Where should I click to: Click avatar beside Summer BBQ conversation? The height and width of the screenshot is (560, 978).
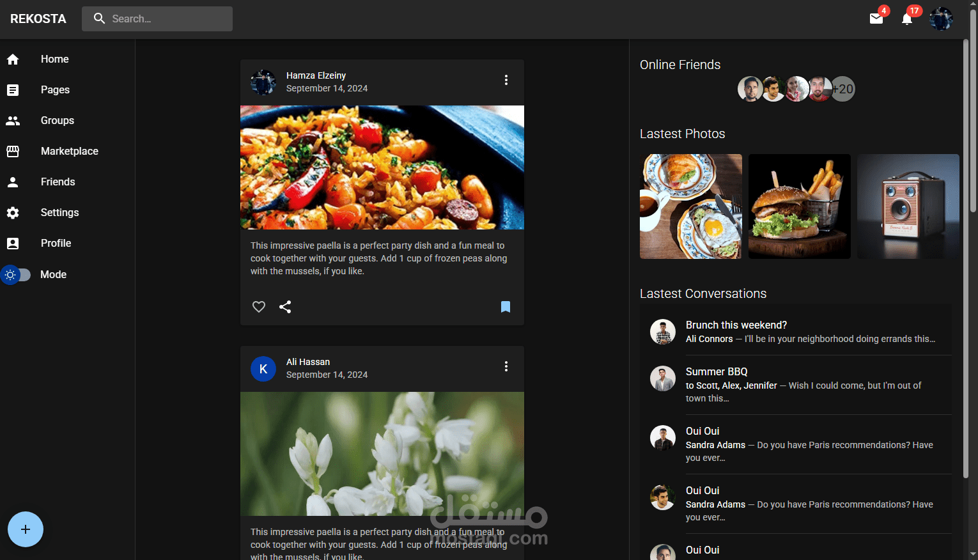tap(663, 378)
